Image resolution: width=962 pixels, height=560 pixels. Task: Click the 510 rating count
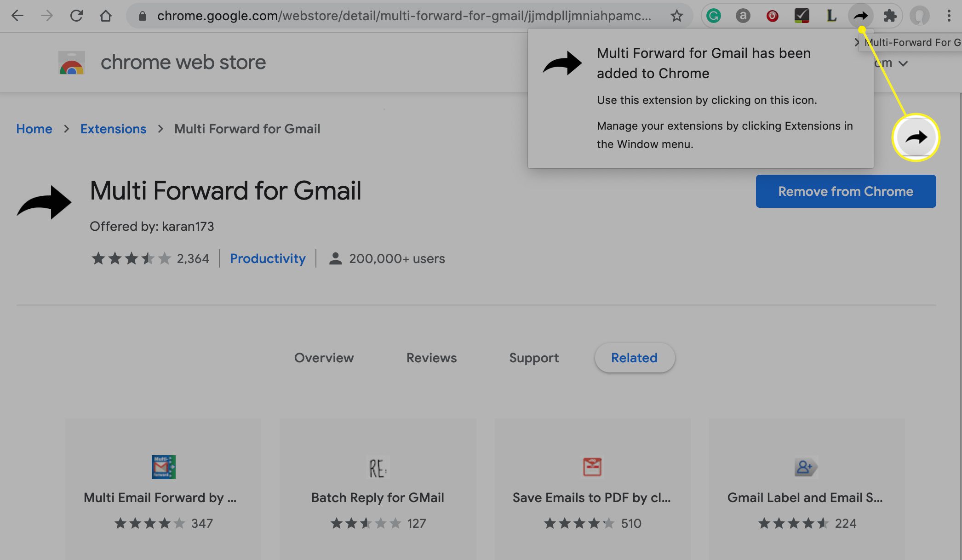pyautogui.click(x=631, y=523)
